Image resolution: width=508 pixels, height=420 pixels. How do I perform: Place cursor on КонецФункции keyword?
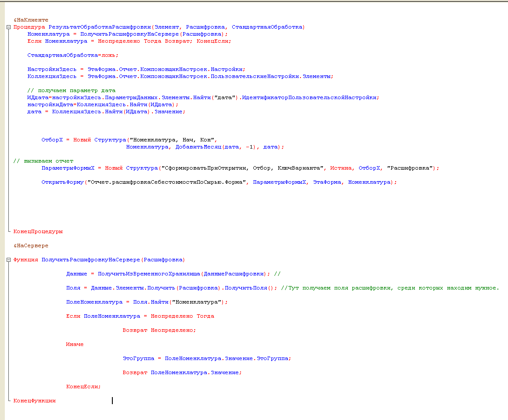tap(34, 401)
